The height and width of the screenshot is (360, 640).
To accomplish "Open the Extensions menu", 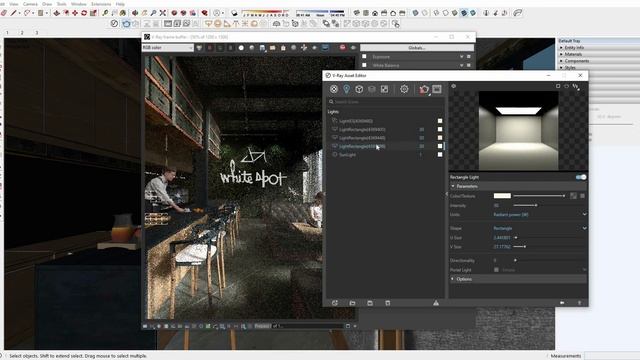I will (x=101, y=4).
